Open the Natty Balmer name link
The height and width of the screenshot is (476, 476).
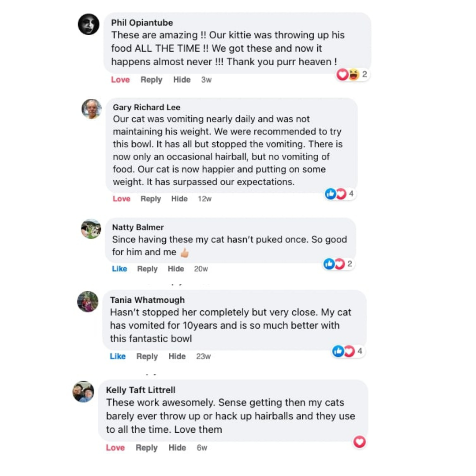coord(138,227)
